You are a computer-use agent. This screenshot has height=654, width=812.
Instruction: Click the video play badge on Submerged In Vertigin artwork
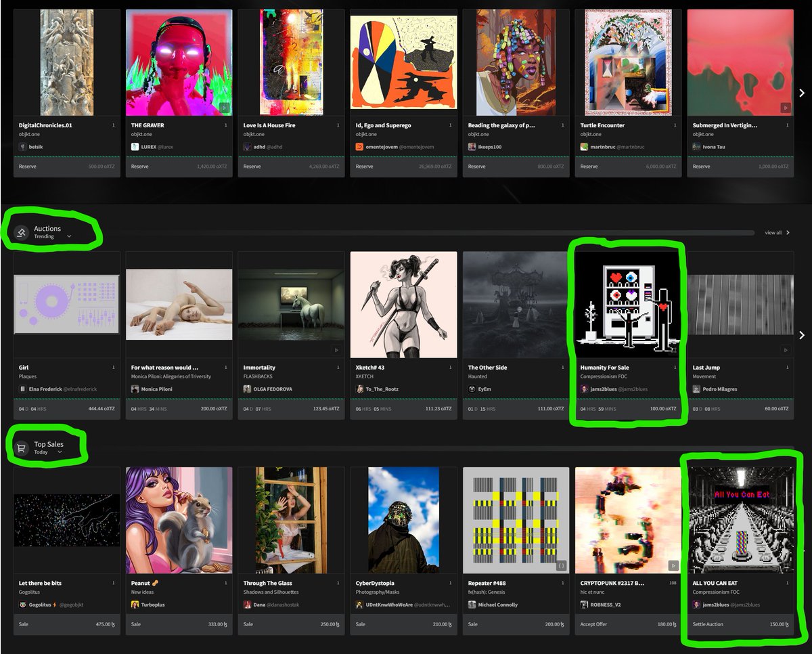(786, 108)
